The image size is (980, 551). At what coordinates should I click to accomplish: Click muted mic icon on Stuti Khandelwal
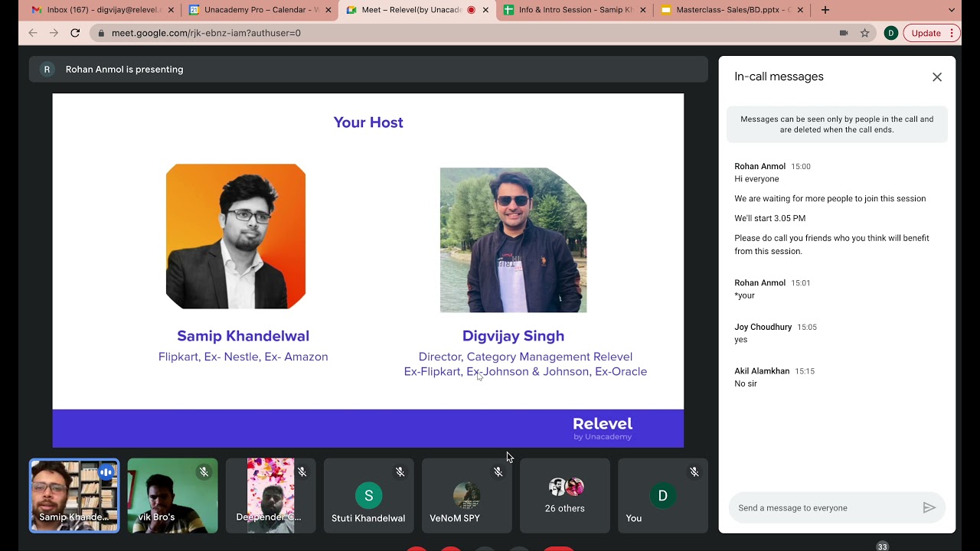click(400, 472)
